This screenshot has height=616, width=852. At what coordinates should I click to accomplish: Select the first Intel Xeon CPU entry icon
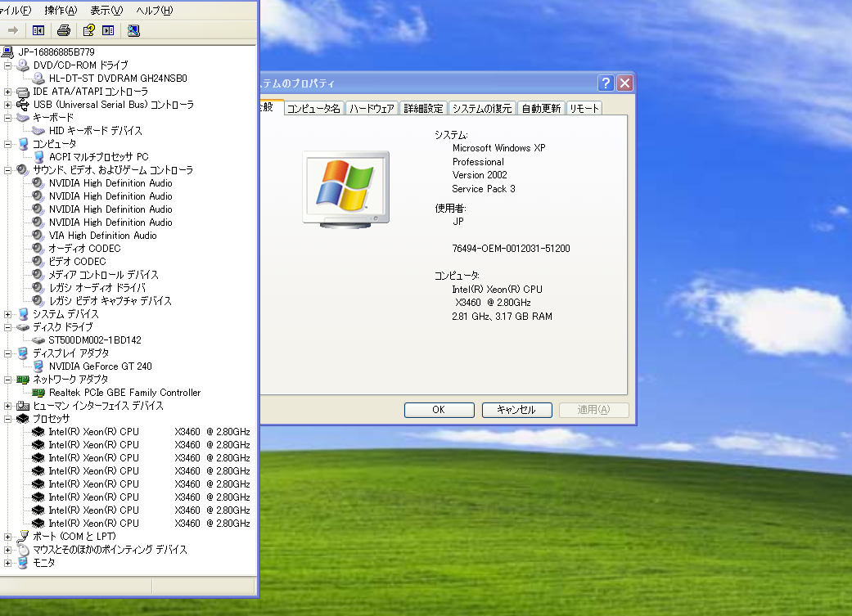pos(38,432)
